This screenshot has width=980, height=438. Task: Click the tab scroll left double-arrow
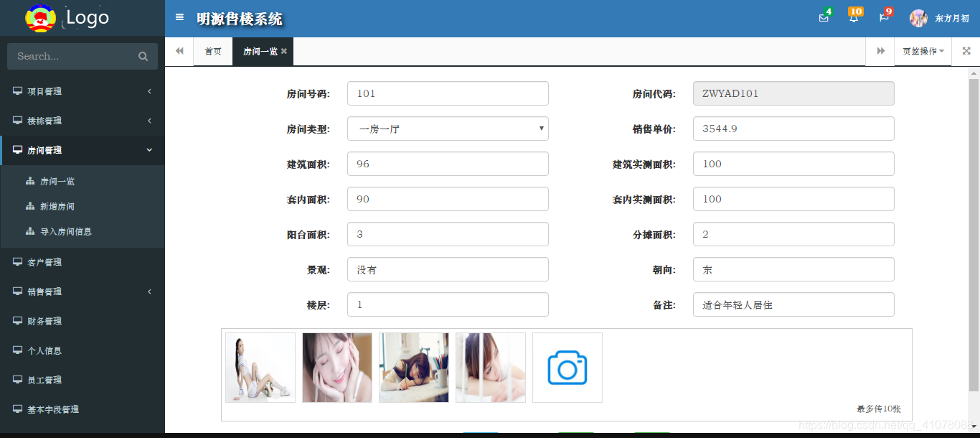(179, 51)
